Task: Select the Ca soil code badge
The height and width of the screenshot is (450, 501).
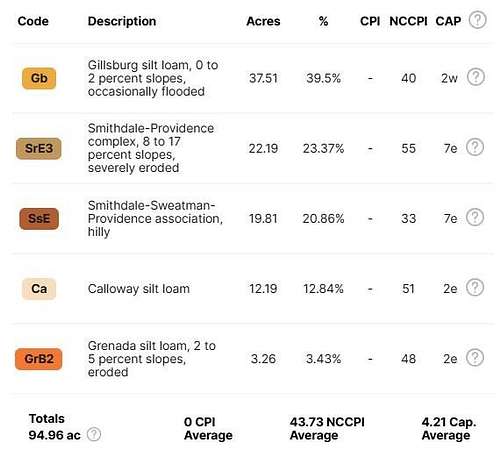Action: (39, 289)
